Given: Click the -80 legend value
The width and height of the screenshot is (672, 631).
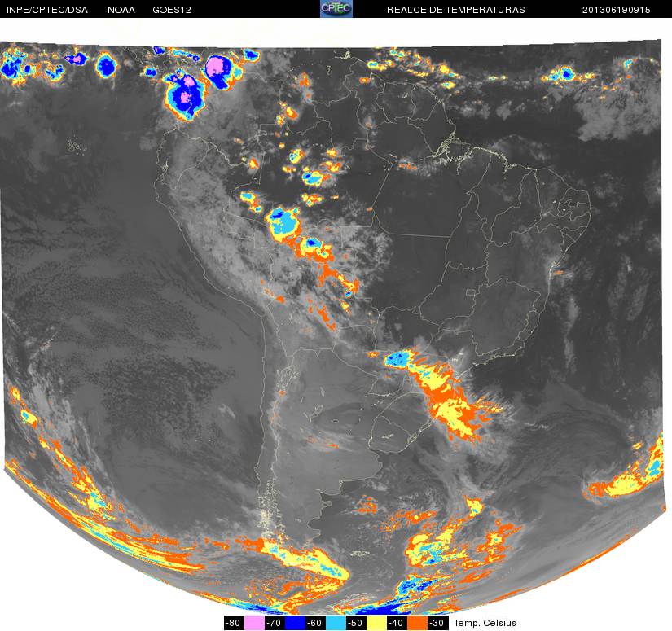Looking at the screenshot, I should pos(233,623).
